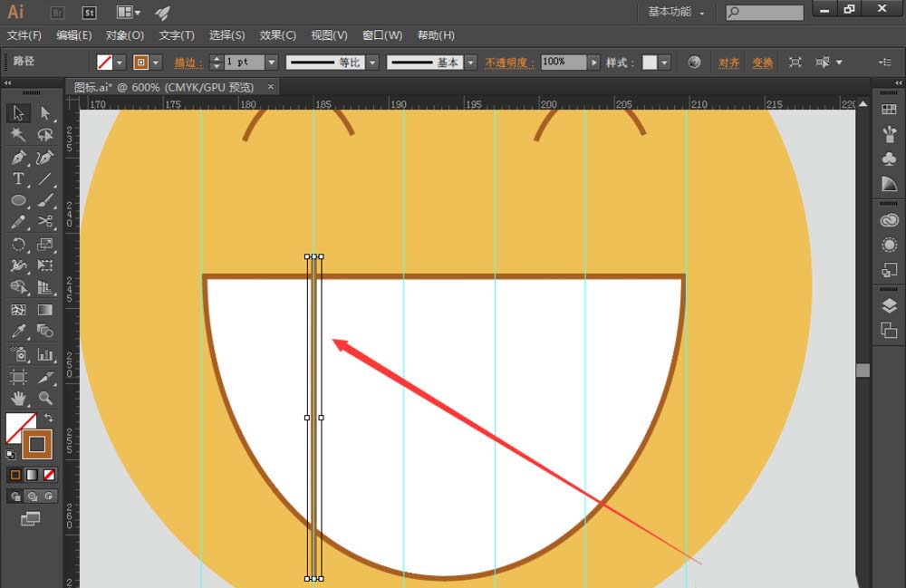This screenshot has height=588, width=906.
Task: Open the workspace switcher dropdown
Action: pyautogui.click(x=676, y=12)
